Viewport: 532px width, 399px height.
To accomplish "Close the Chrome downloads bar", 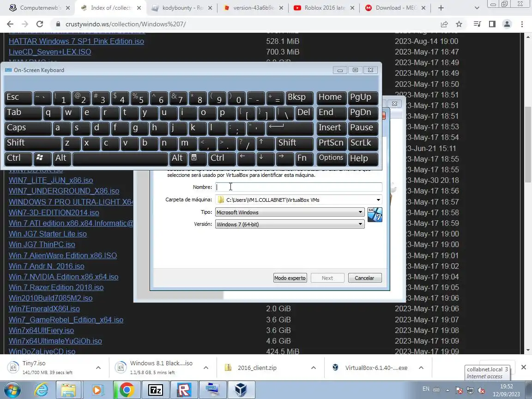I will click(524, 367).
